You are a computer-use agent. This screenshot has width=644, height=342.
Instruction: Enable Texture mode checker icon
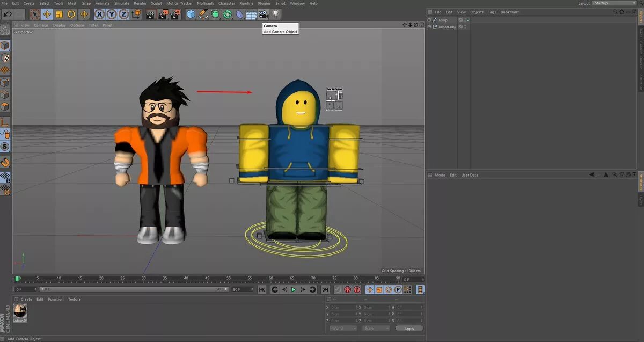pos(5,58)
